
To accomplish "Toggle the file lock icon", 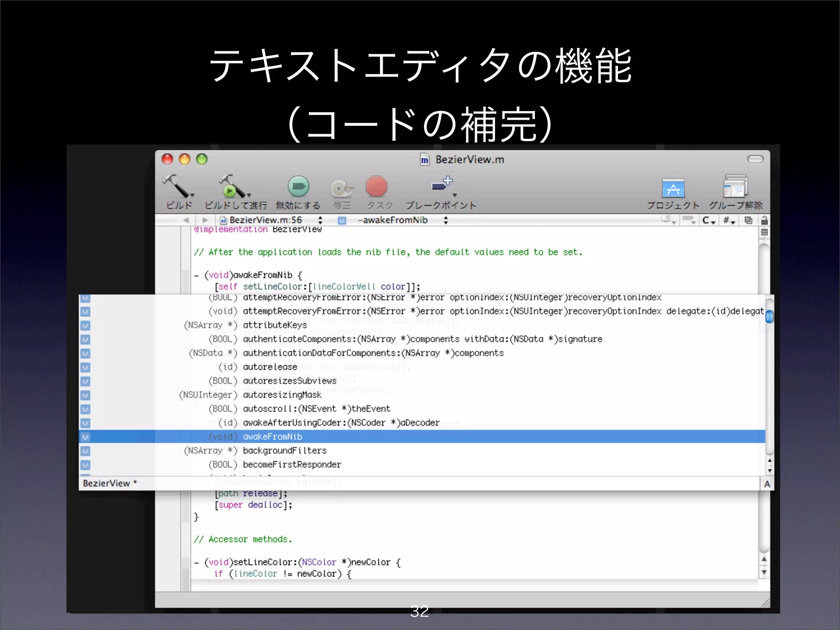I will tap(764, 220).
